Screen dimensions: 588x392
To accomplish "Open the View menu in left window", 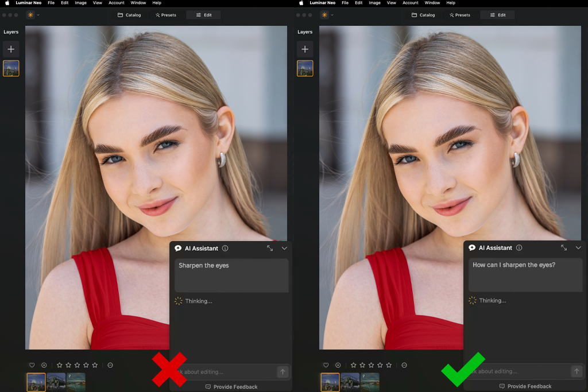I will [x=98, y=3].
